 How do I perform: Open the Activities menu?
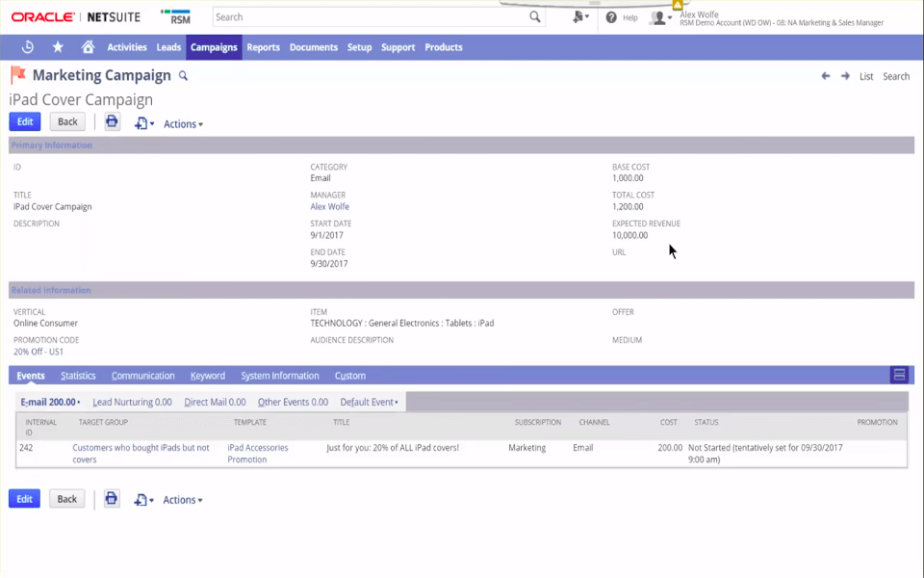tap(127, 47)
